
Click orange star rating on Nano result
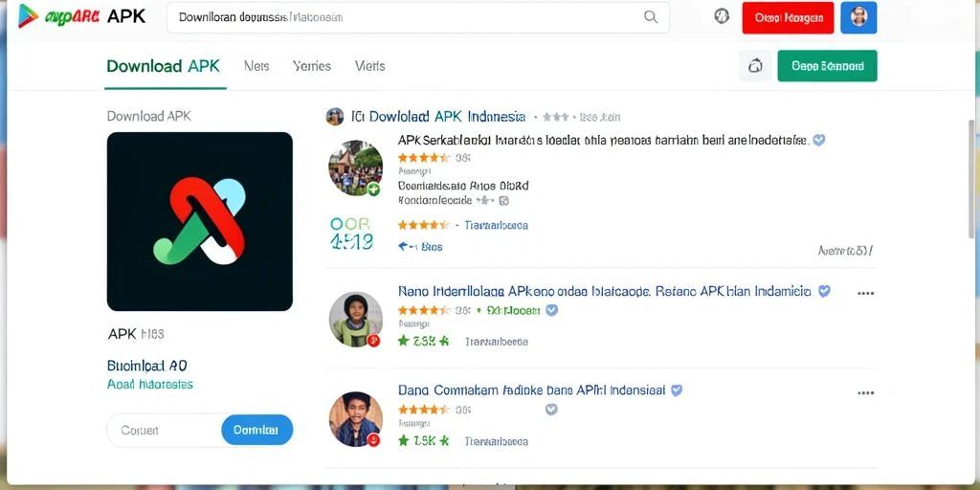424,310
